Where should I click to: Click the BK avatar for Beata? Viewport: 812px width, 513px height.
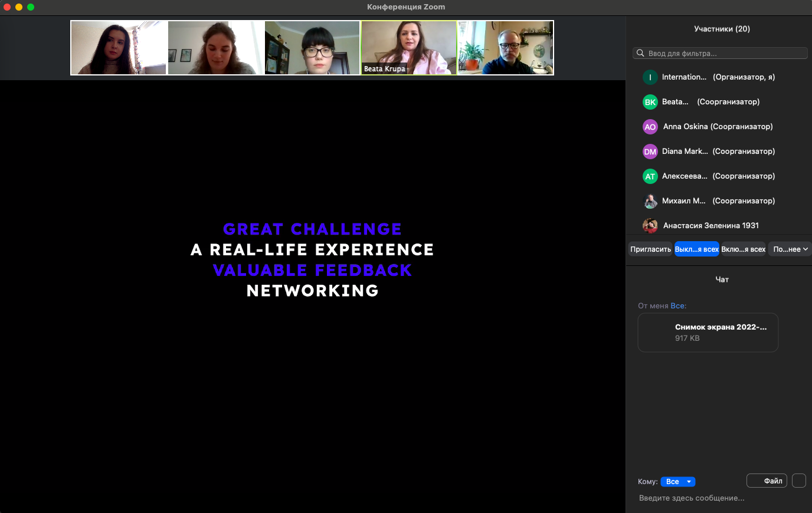pyautogui.click(x=650, y=102)
